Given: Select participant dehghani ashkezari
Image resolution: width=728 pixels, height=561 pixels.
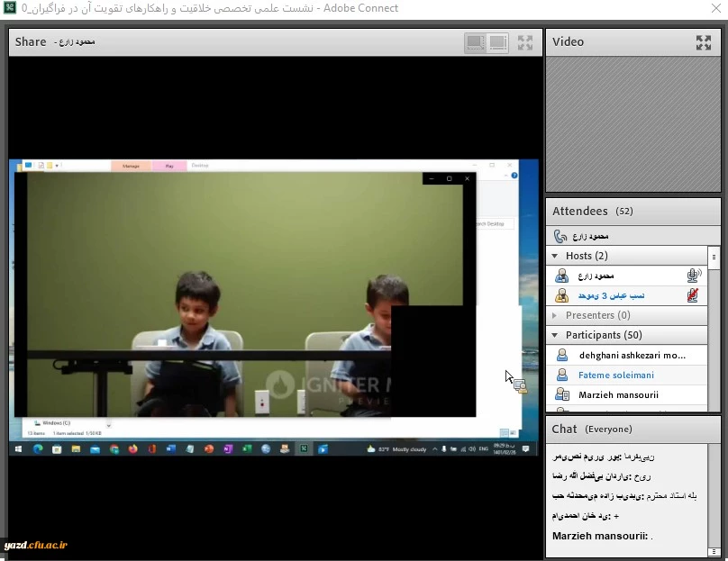Looking at the screenshot, I should click(x=632, y=355).
